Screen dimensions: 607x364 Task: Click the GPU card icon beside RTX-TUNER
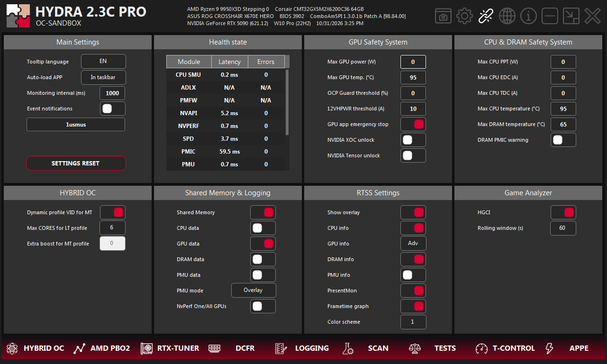pos(146,348)
